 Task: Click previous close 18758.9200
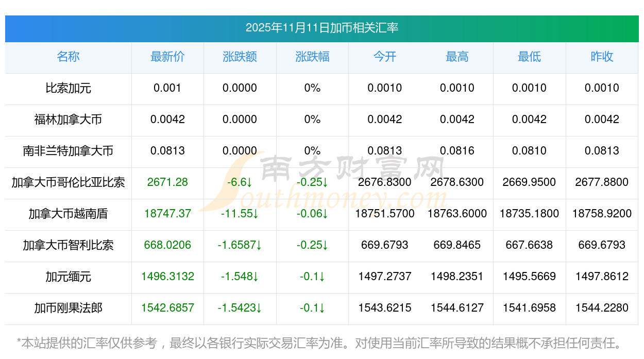[602, 214]
